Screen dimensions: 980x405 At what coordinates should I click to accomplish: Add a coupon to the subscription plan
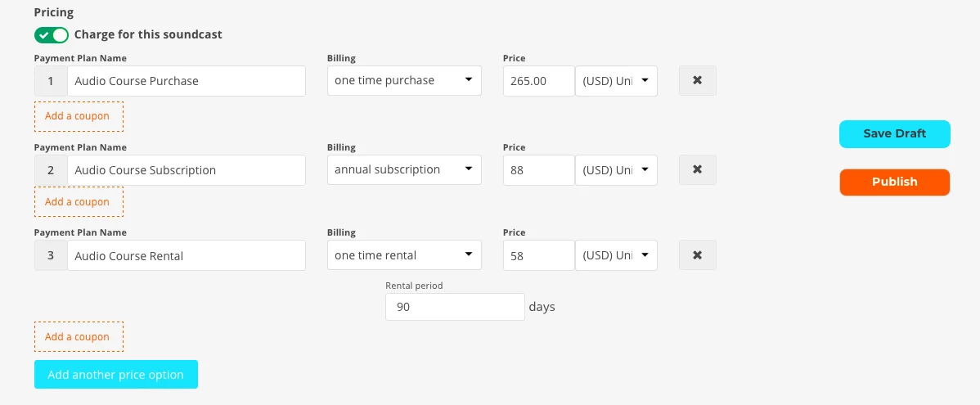(x=79, y=202)
